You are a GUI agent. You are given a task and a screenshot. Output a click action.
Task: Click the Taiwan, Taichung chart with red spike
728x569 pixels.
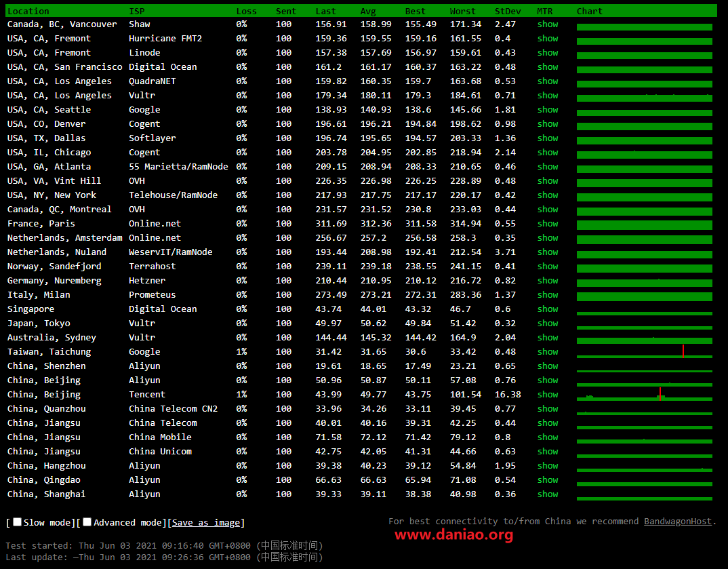click(645, 351)
